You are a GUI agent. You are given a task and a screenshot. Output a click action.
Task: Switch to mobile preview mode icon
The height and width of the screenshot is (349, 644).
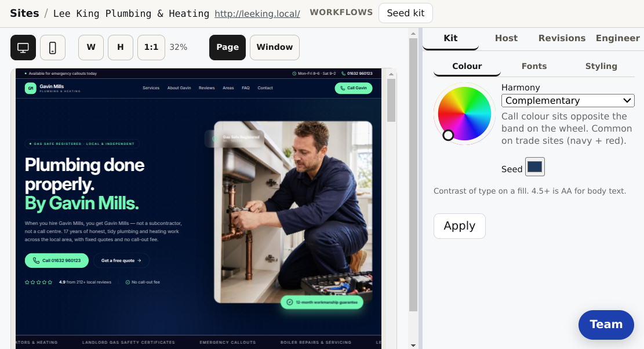(x=53, y=48)
